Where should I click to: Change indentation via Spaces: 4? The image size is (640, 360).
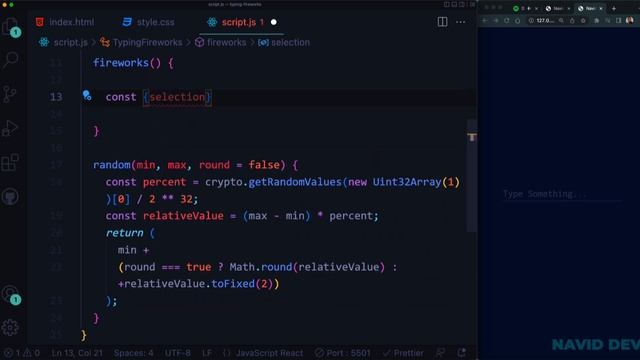coord(133,353)
